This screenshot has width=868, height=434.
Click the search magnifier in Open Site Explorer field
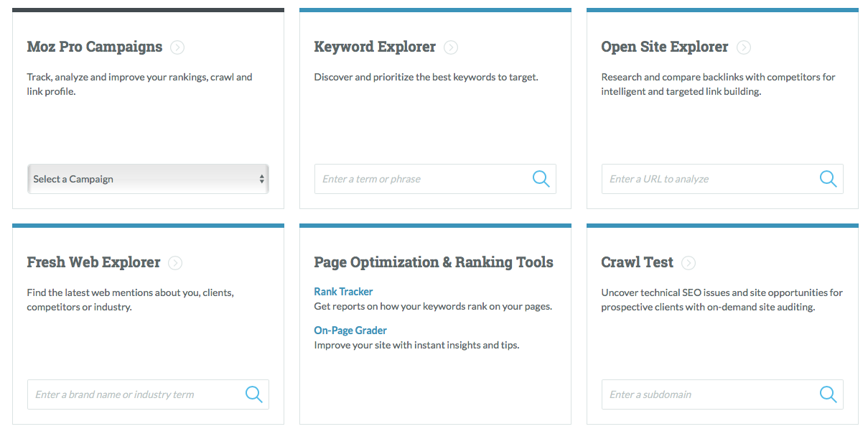coord(828,179)
